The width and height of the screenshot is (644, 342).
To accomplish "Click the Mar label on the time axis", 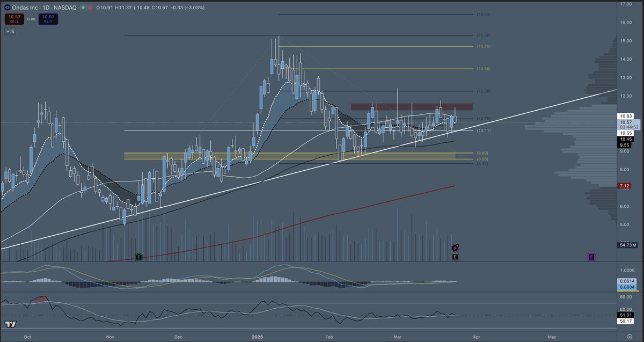I will (398, 337).
